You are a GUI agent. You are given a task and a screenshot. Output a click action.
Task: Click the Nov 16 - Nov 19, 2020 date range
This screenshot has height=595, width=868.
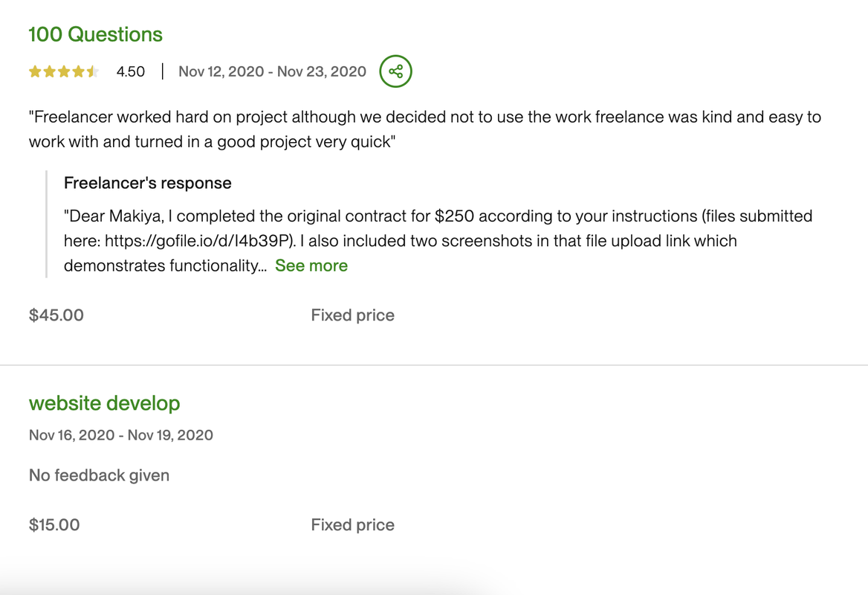point(120,435)
